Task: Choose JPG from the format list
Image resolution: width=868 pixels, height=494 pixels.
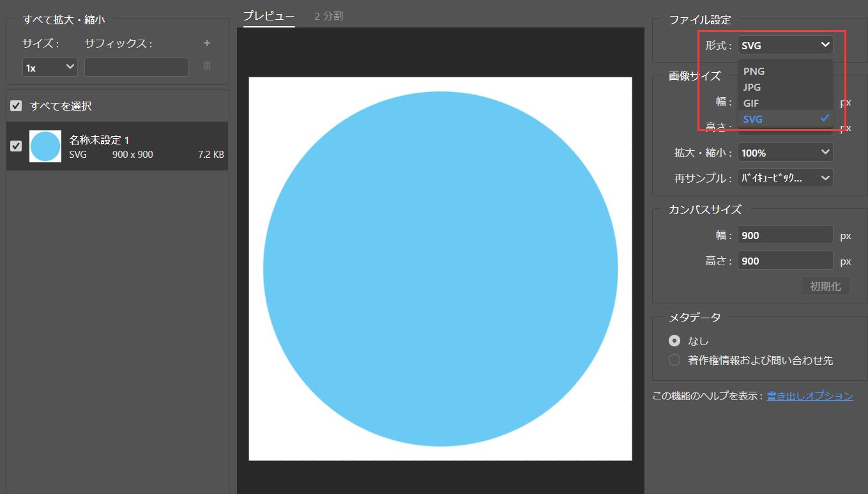Action: [x=752, y=88]
